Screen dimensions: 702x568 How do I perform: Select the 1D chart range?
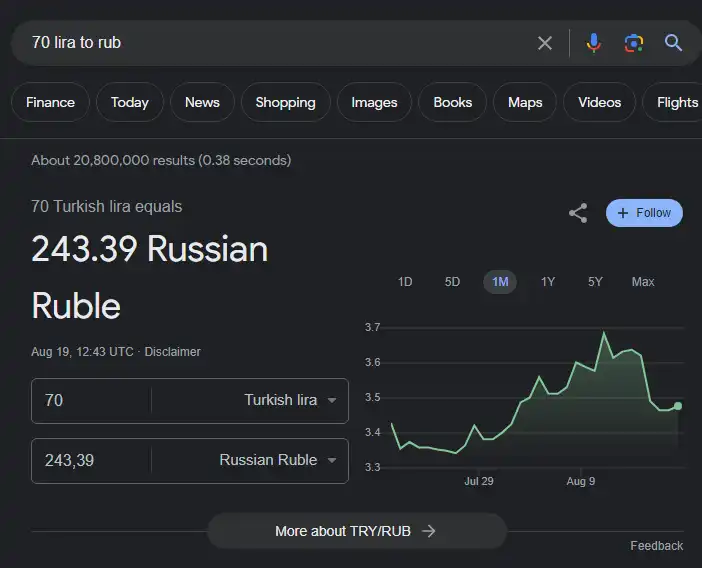tap(405, 282)
